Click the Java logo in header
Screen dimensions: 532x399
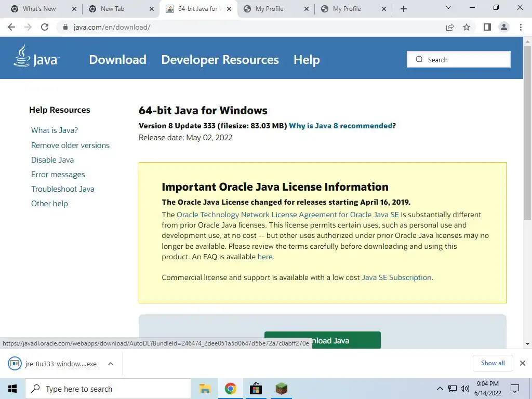(37, 56)
